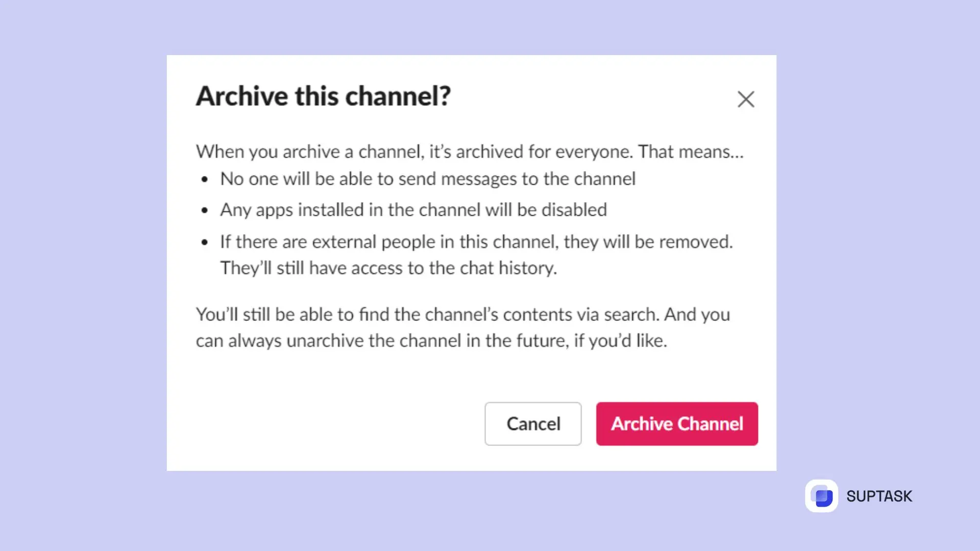Cancel archiving the channel
Screen dimensions: 980x551
click(533, 423)
